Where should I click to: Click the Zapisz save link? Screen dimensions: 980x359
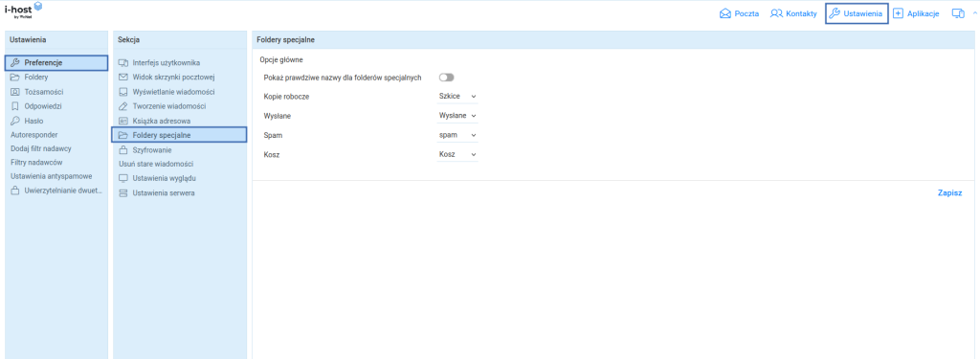tap(949, 193)
